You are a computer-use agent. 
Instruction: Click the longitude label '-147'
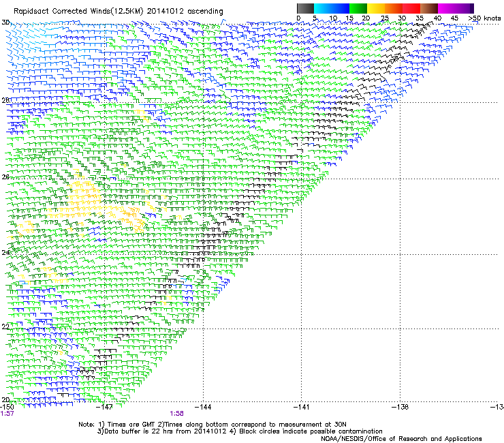point(105,407)
